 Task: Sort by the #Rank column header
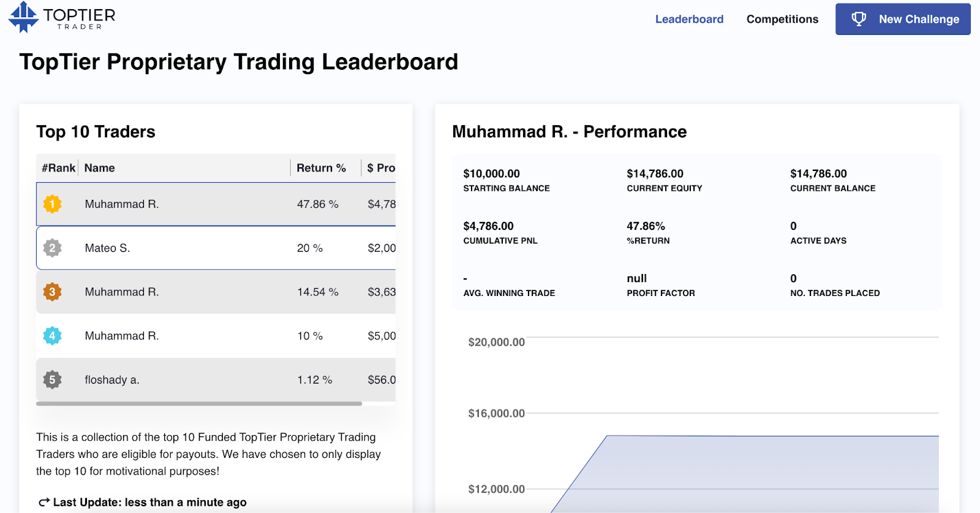tap(58, 168)
